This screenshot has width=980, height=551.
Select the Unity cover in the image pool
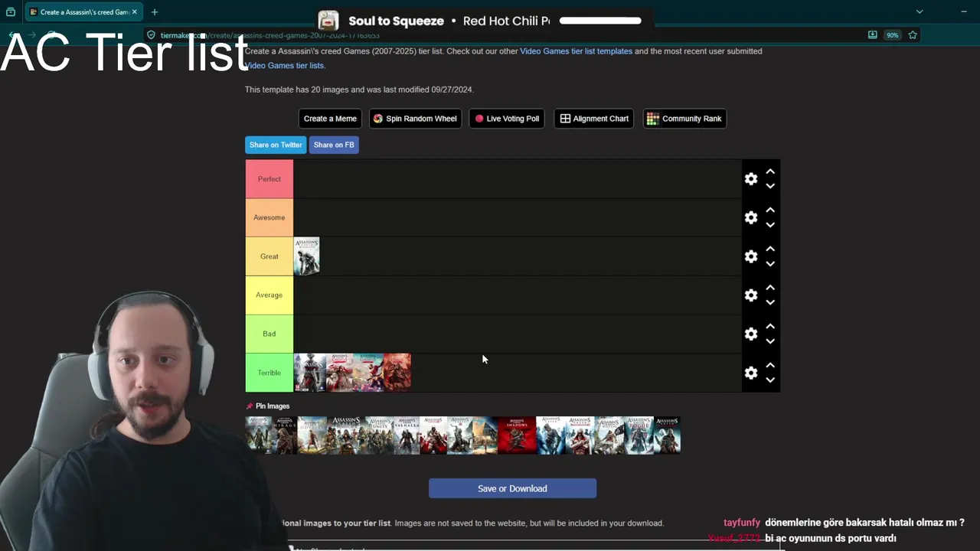pyautogui.click(x=379, y=435)
